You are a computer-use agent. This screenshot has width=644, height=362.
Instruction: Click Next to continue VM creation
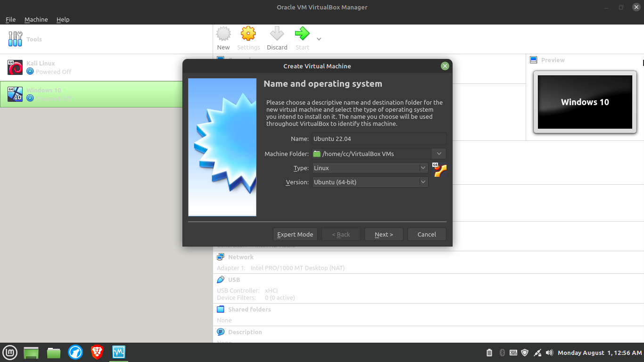[384, 234]
